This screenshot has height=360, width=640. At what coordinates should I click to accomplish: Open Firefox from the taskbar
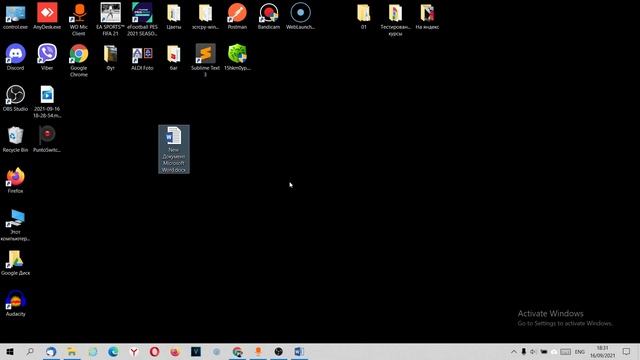(x=175, y=352)
